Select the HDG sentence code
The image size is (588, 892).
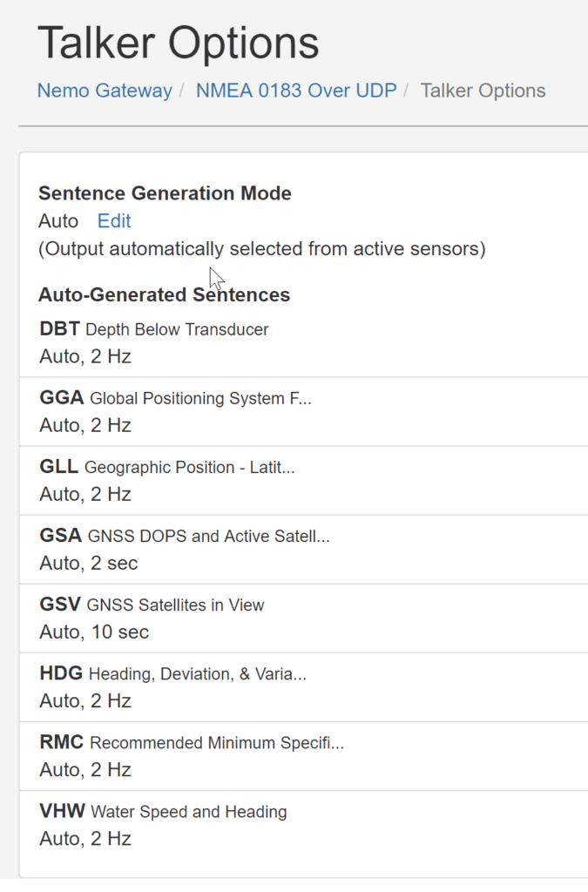[x=61, y=673]
